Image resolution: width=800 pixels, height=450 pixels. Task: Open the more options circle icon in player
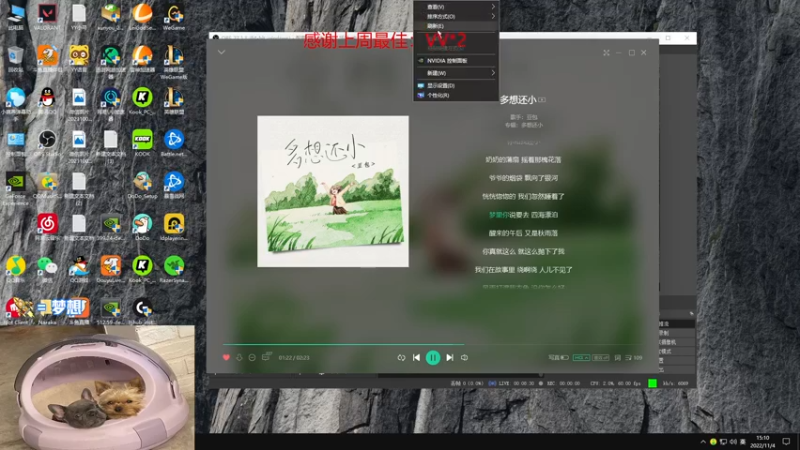coord(252,358)
